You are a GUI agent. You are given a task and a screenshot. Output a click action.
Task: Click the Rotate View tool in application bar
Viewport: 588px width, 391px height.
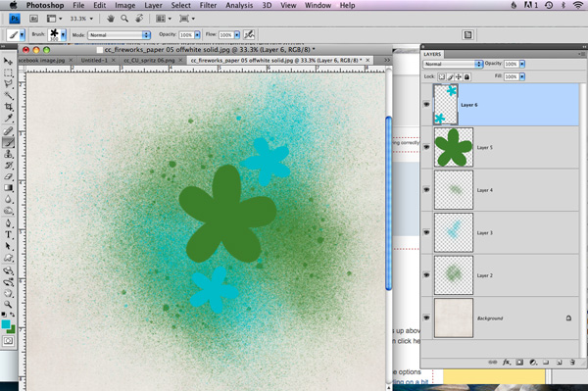pos(139,19)
